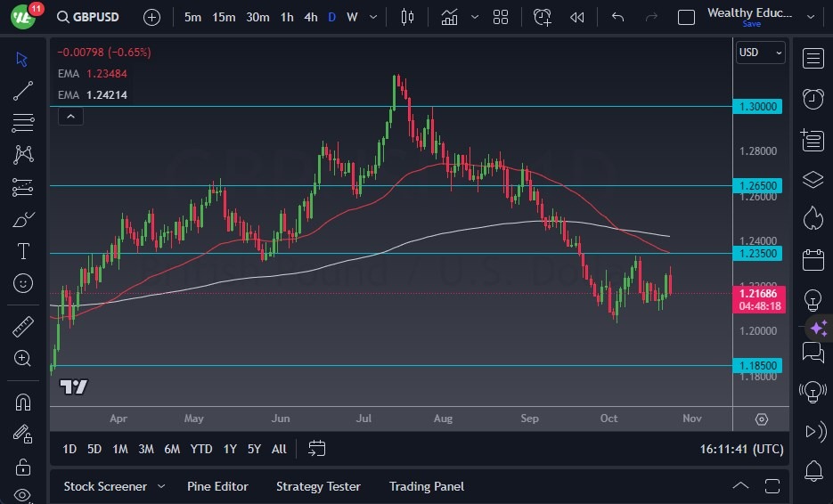Viewport: 833px width, 504px height.
Task: Set the date range to YTD
Action: pyautogui.click(x=201, y=449)
